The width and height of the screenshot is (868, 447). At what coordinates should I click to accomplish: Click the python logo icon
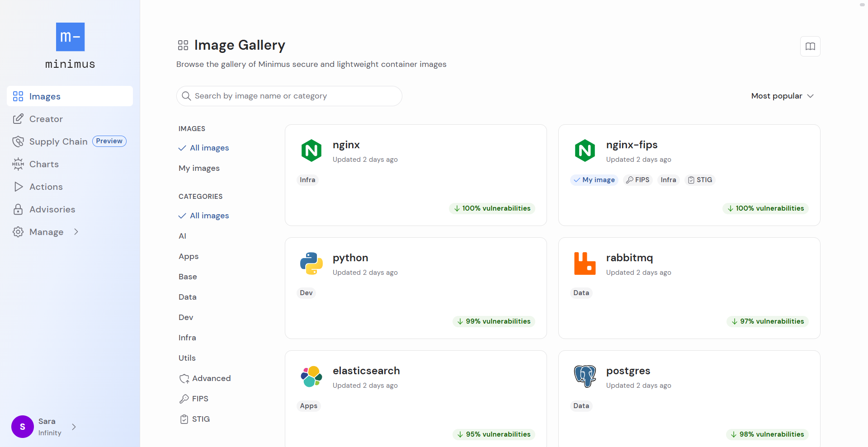[311, 263]
